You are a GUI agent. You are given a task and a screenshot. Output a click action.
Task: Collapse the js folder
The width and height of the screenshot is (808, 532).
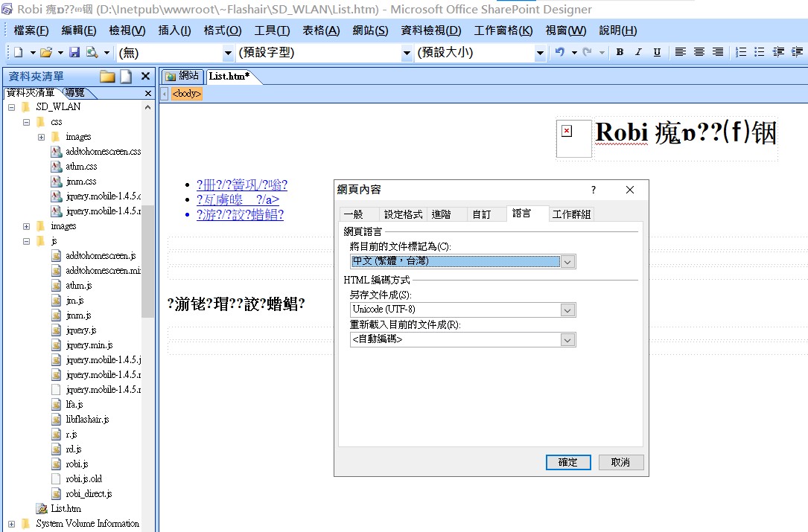(26, 241)
